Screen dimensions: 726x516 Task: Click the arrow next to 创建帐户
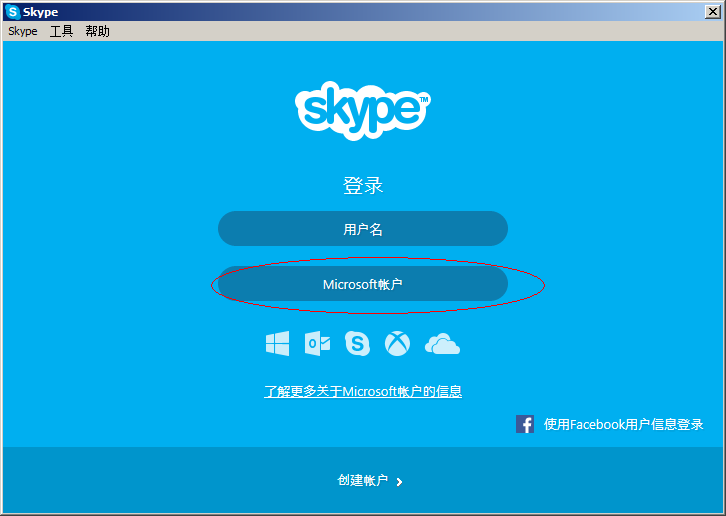point(399,482)
